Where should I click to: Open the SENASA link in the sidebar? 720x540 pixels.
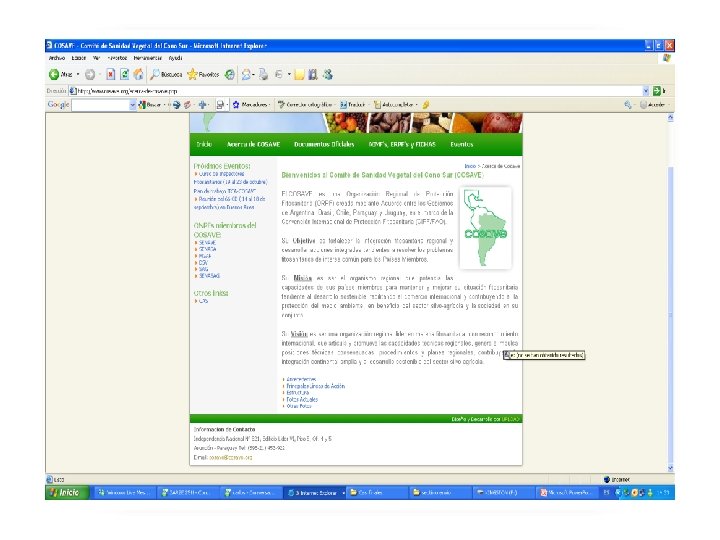[x=208, y=249]
